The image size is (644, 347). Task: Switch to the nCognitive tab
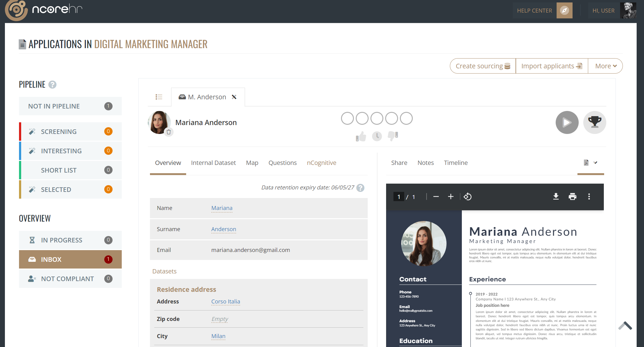pos(321,163)
